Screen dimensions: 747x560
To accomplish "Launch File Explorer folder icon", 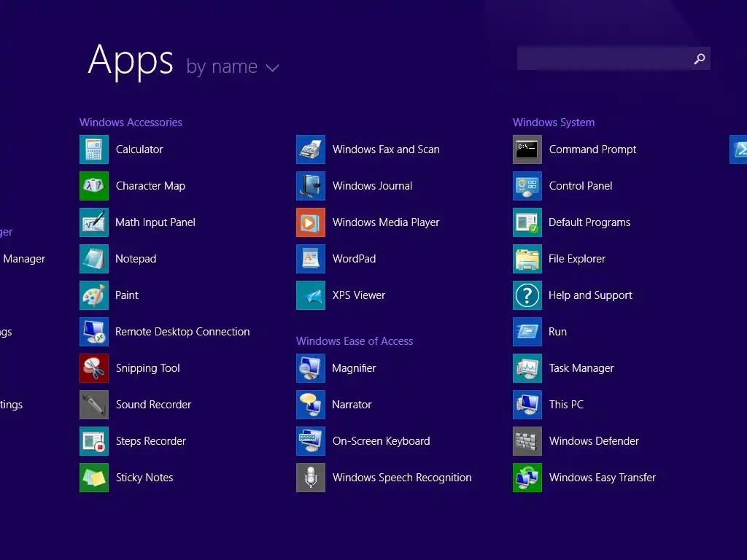I will (527, 259).
